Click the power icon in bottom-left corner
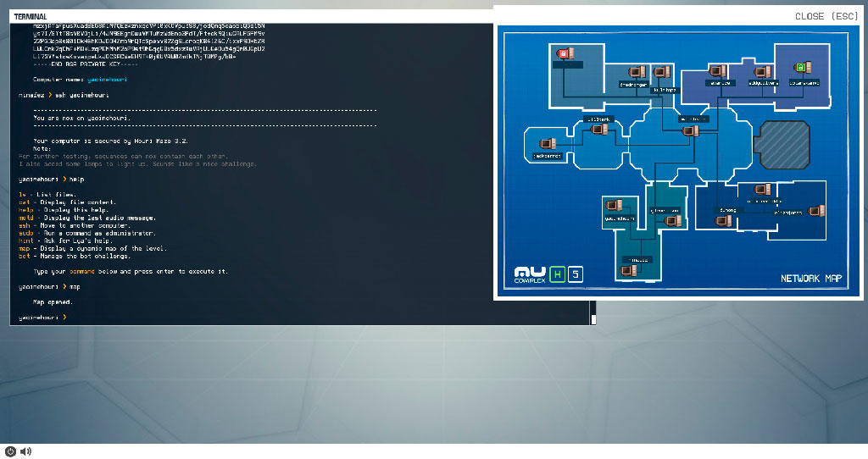The width and height of the screenshot is (868, 459). pyautogui.click(x=10, y=451)
